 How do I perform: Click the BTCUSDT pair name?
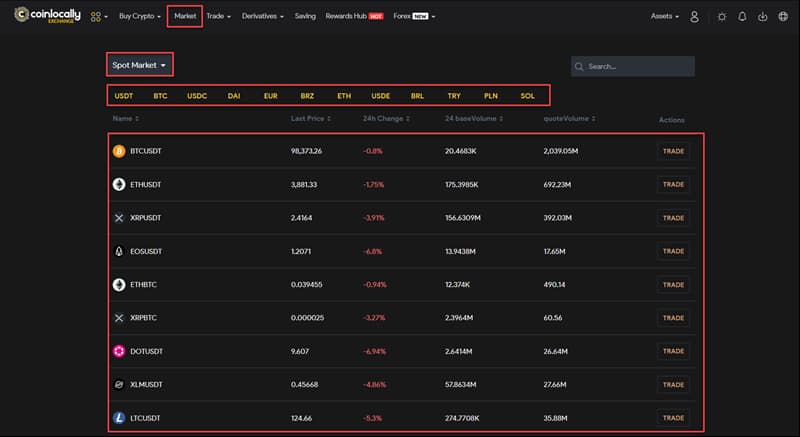pos(146,151)
